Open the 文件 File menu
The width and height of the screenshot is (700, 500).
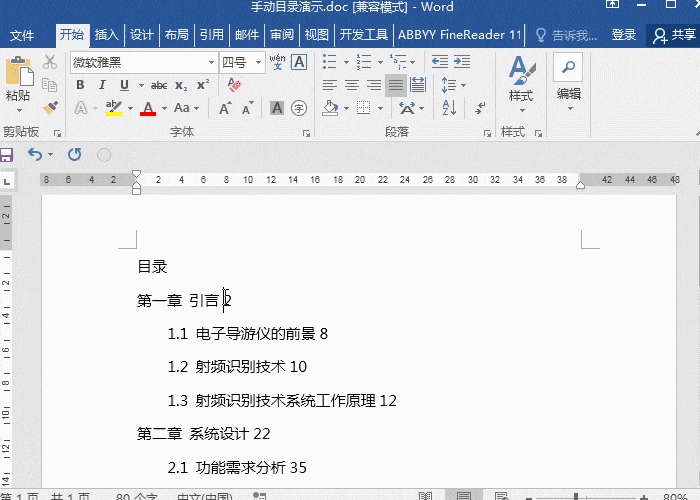[x=21, y=35]
